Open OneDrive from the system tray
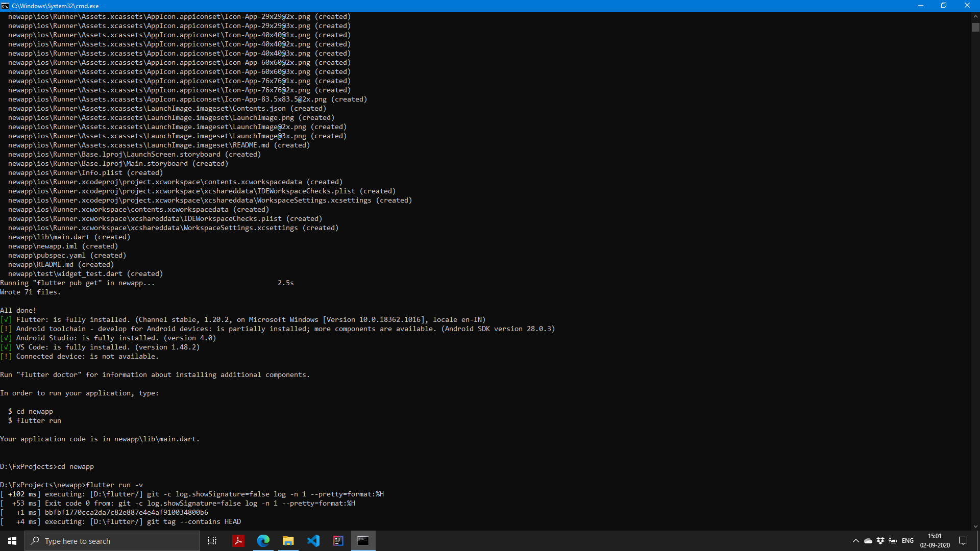This screenshot has height=551, width=980. tap(868, 541)
